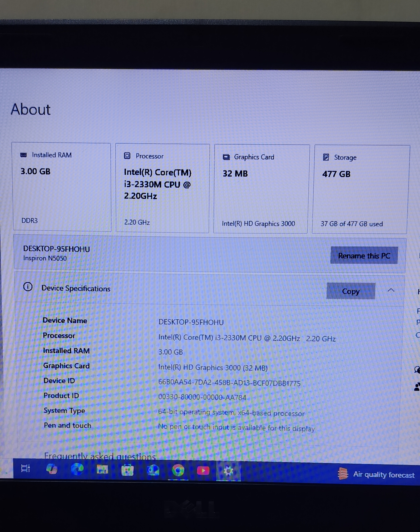This screenshot has width=420, height=532.
Task: Click the Installed RAM row value 3.00 GB
Action: [170, 352]
